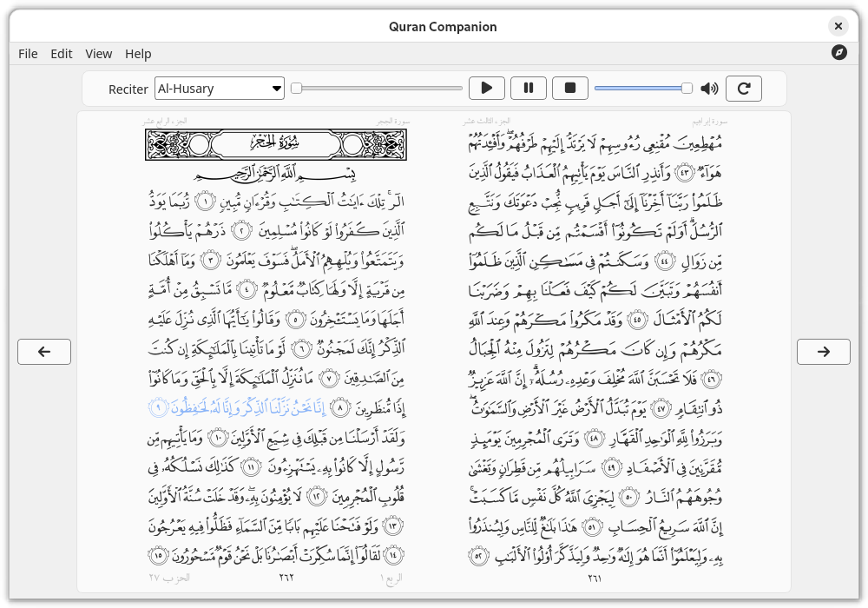
Task: Open the Reciter dropdown showing Al-Husary
Action: (220, 89)
